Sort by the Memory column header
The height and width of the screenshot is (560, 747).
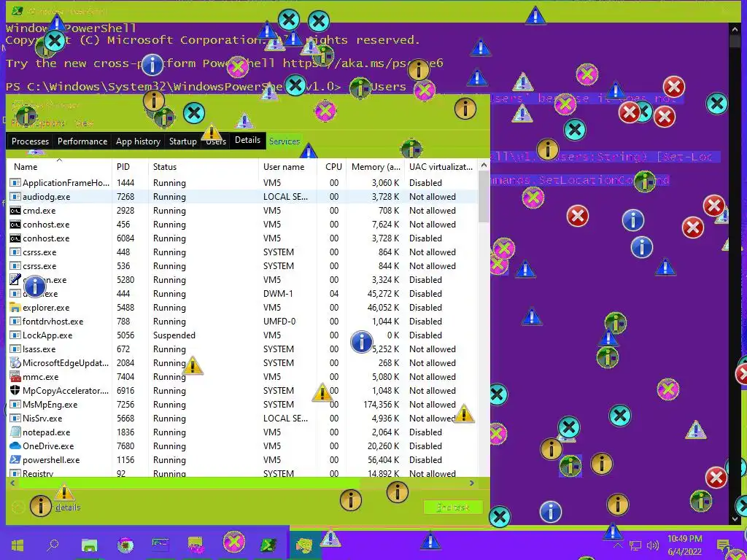coord(376,167)
